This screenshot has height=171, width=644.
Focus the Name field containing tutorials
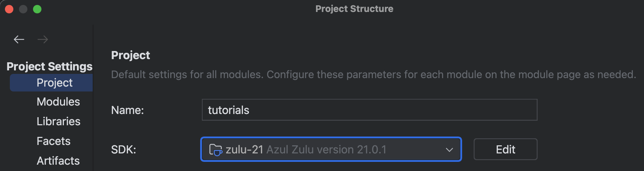click(369, 110)
